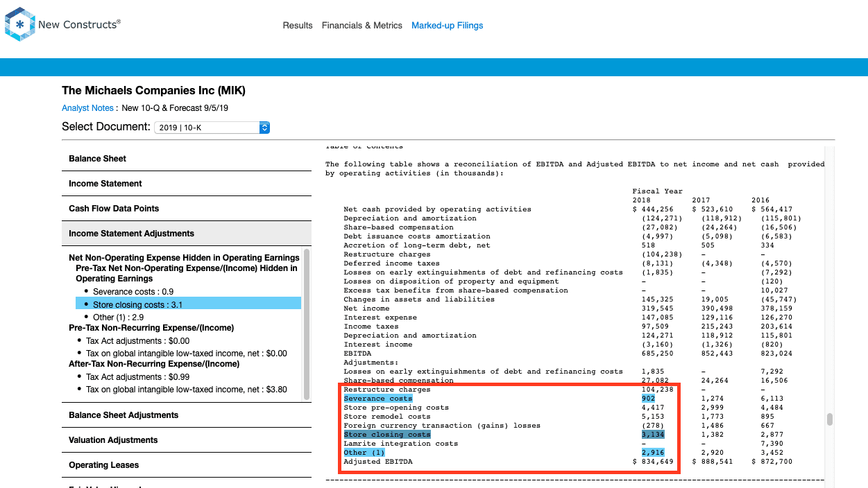Viewport: 868px width, 488px height.
Task: Click the 2018 fiscal year column header
Action: pyautogui.click(x=641, y=200)
